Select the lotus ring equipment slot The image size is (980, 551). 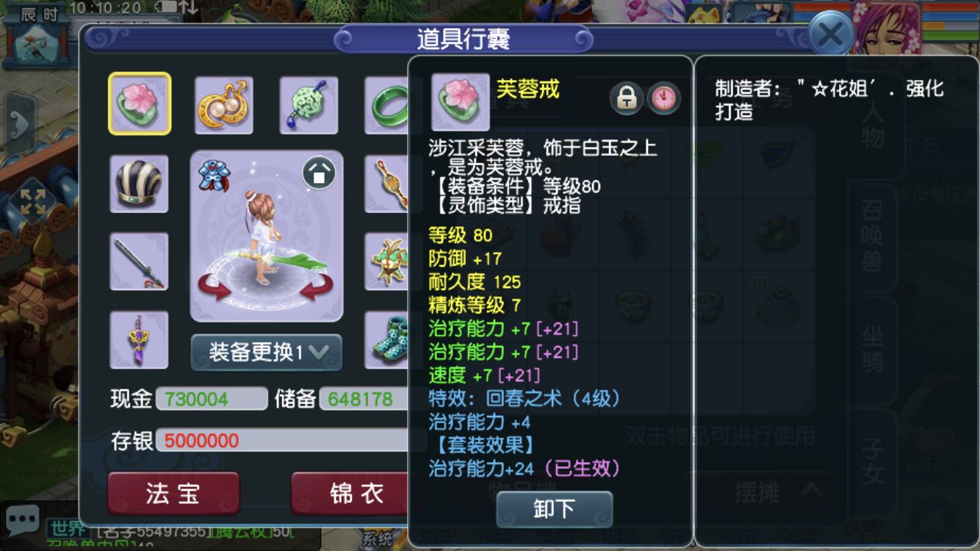(x=140, y=104)
